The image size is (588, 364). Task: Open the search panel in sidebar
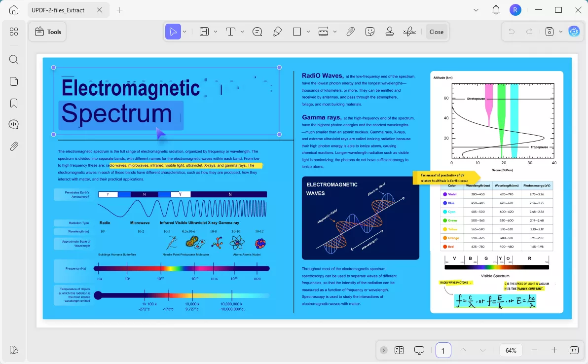(x=14, y=60)
